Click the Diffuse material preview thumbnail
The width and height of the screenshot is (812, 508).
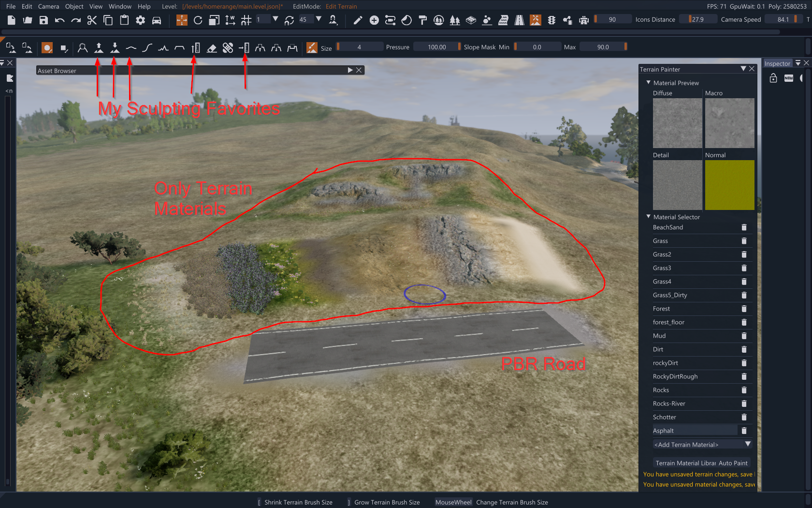click(x=678, y=123)
